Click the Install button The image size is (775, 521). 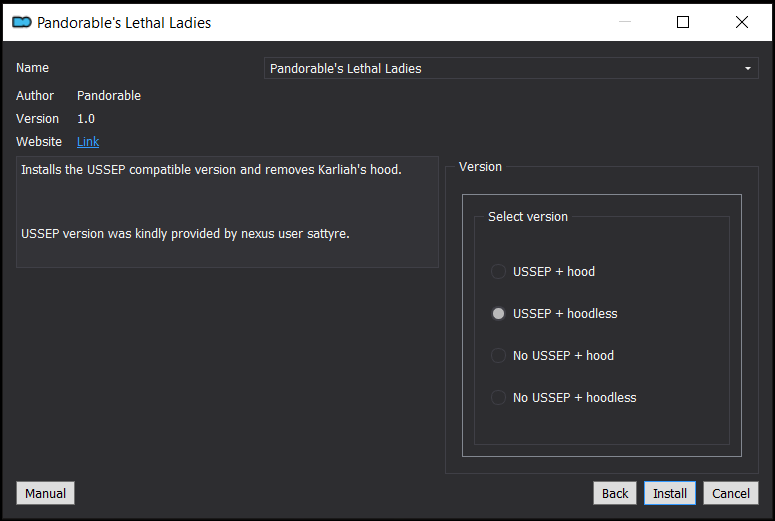point(670,493)
